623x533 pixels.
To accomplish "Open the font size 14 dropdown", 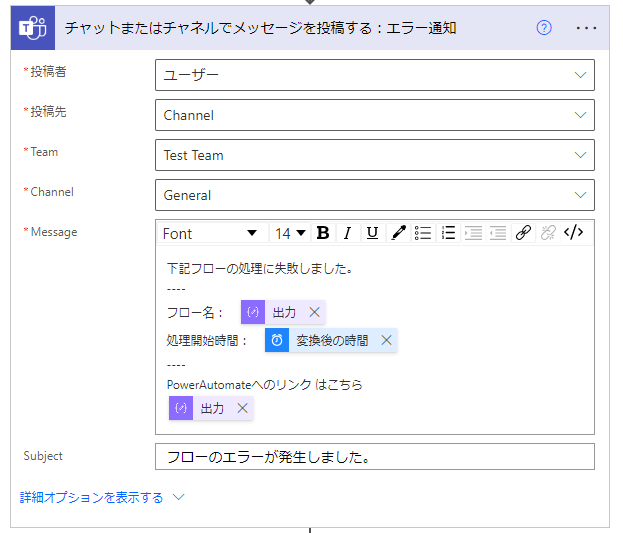I will point(290,233).
